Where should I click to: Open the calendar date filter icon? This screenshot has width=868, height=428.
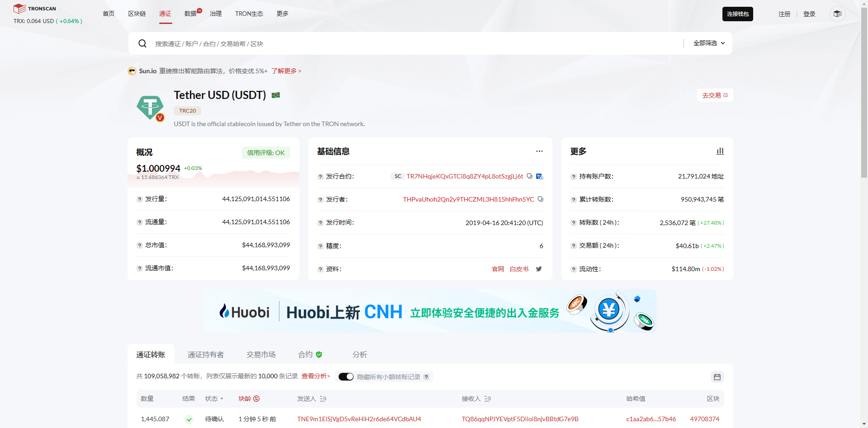point(717,377)
